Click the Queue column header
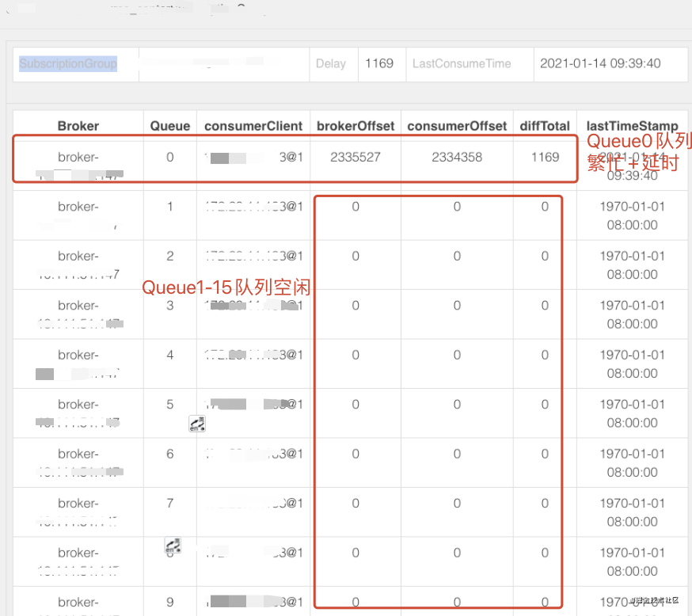The image size is (692, 616). pos(170,126)
